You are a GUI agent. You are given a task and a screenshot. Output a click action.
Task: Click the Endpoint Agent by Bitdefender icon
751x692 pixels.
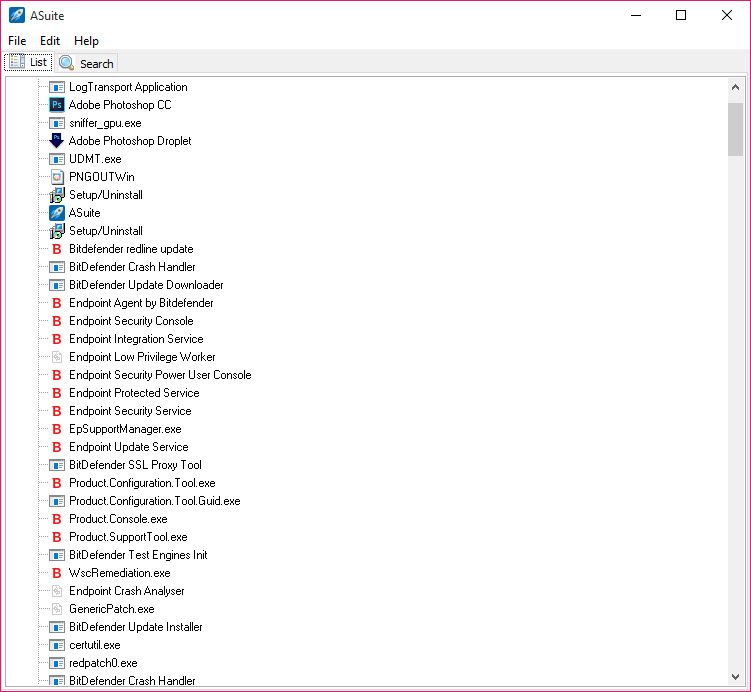click(57, 303)
